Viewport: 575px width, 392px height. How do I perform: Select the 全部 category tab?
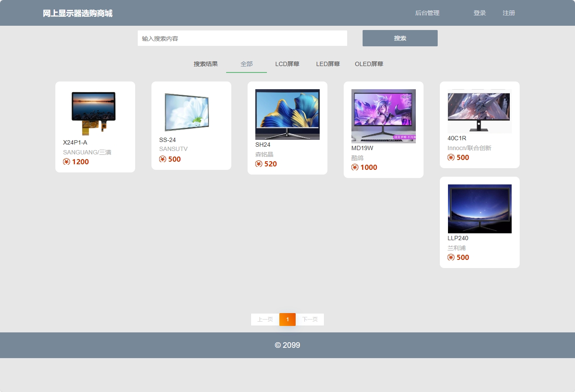point(246,63)
